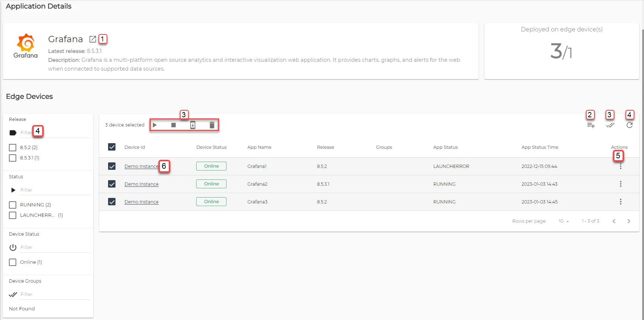Viewport: 644px width, 320px height.
Task: Click the add to list icon
Action: 591,125
